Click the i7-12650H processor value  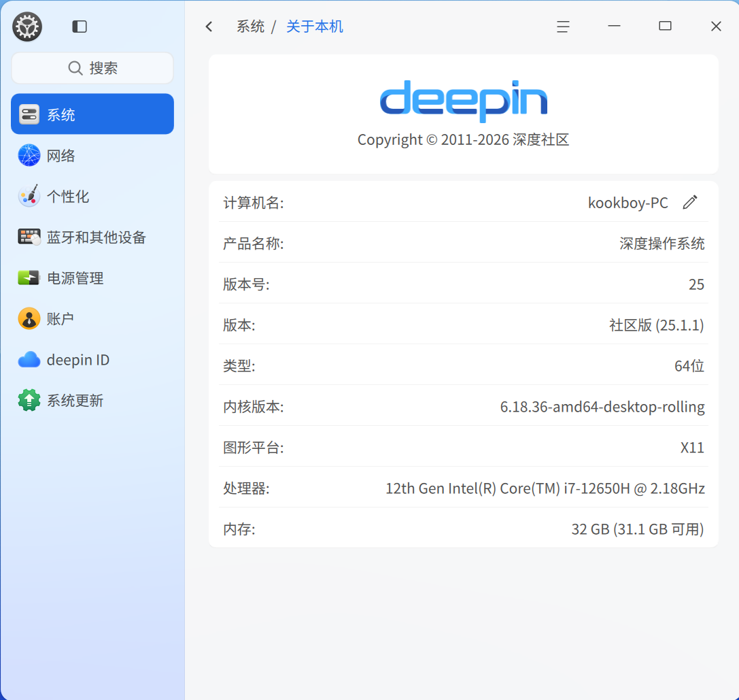coord(545,488)
